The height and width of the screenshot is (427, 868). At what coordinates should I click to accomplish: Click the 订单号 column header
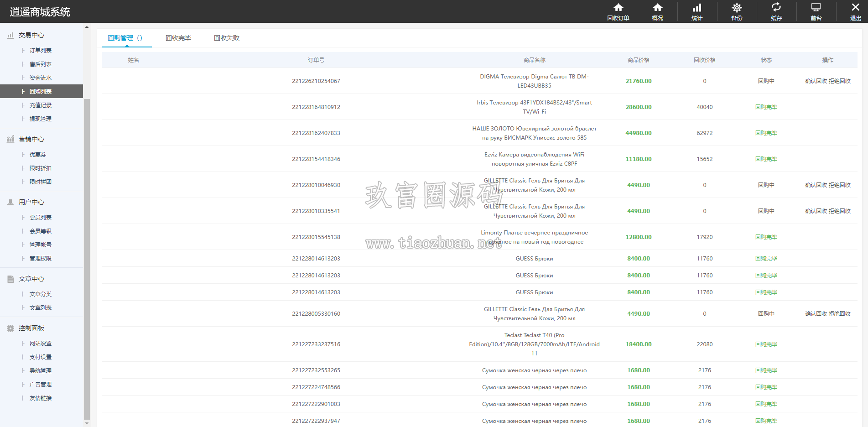tap(316, 60)
